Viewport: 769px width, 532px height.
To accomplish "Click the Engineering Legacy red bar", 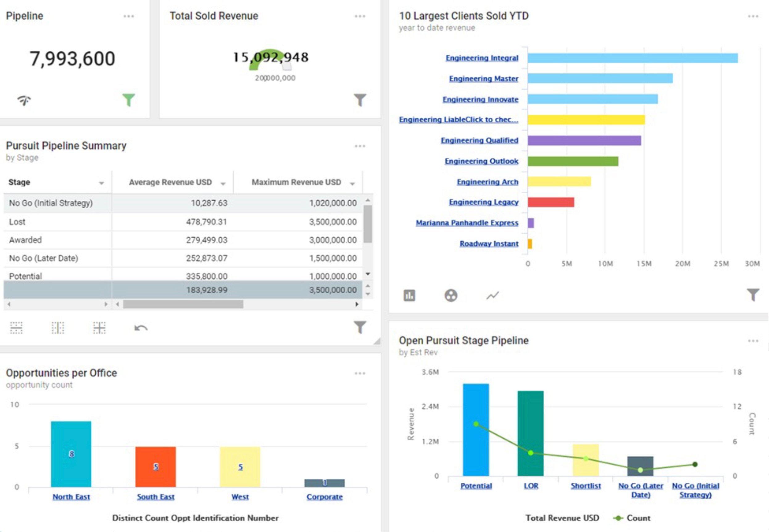I will [x=551, y=202].
